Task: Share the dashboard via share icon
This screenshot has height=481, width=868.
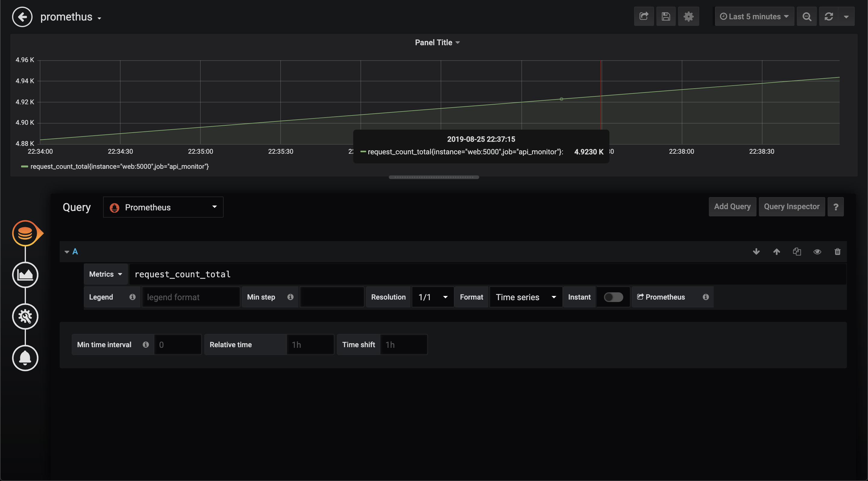Action: 643,17
